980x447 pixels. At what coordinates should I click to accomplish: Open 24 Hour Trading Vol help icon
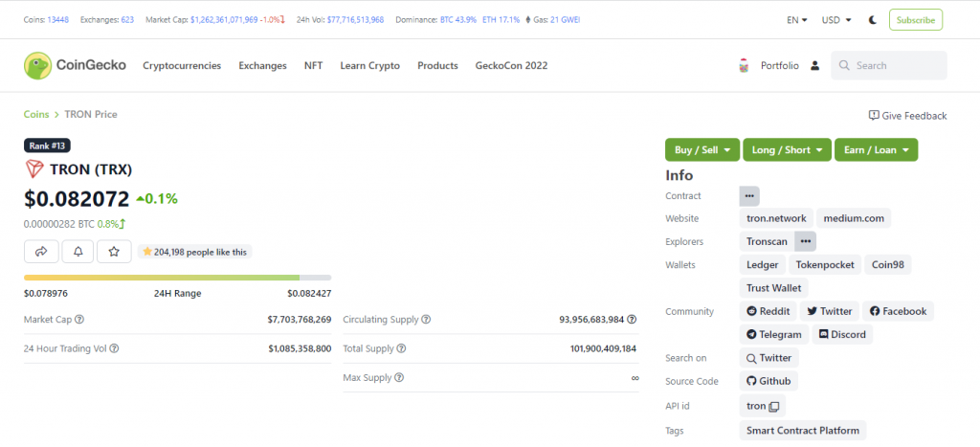pos(114,348)
